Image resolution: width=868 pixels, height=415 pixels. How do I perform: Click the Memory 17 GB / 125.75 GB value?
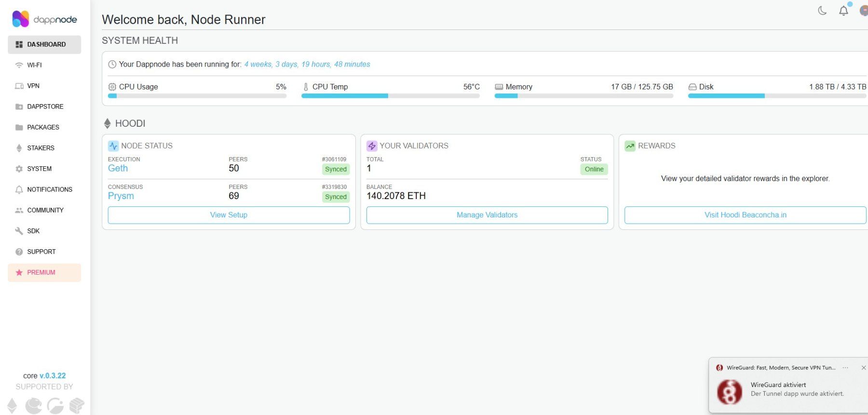pyautogui.click(x=642, y=87)
